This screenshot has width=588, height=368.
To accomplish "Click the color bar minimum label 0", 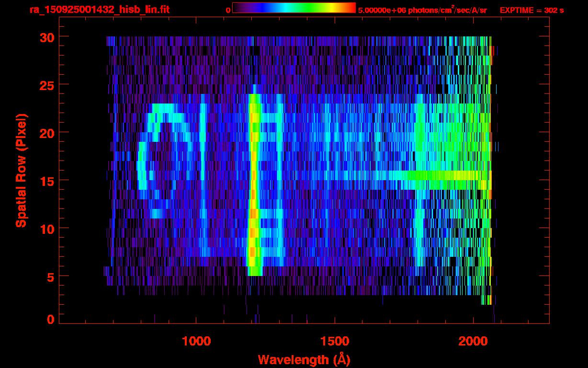I will (228, 10).
